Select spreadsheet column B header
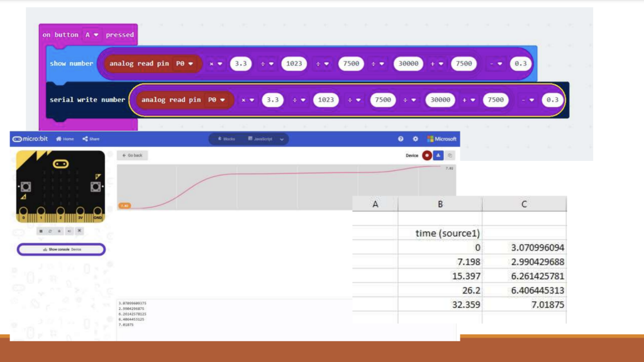644x362 pixels. [x=440, y=204]
